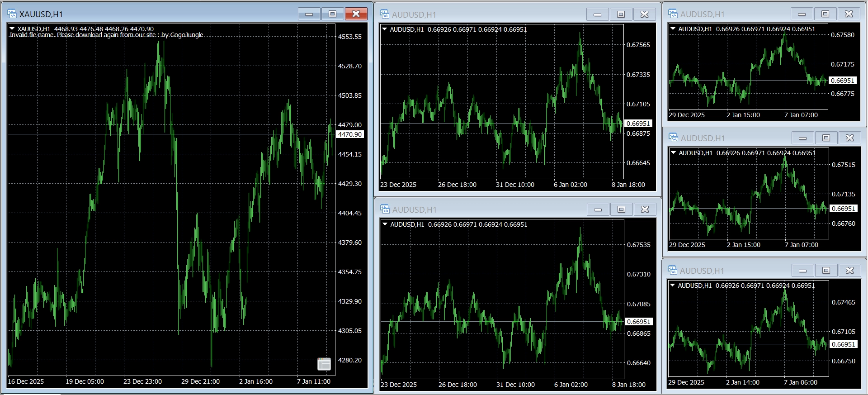868x395 pixels.
Task: Expand header triangle in AUDUSD chart with 0.67565 scale
Action: tap(385, 29)
